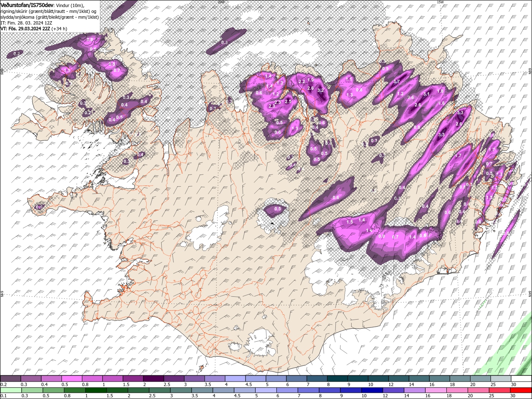Click the 'IT: Fim. 28. 03. 2024 12Z' line
532x399 pixels.
pyautogui.click(x=26, y=23)
